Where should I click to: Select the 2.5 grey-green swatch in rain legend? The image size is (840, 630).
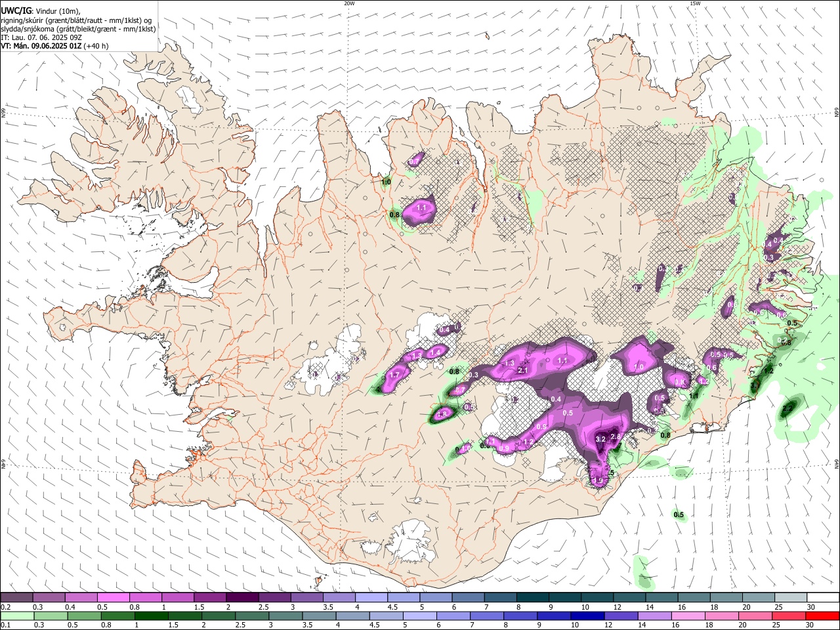point(251,616)
